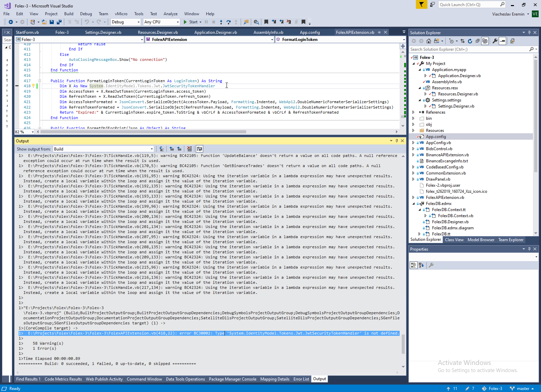This screenshot has height=392, width=541.
Task: Open the vMicro menu
Action: [121, 14]
